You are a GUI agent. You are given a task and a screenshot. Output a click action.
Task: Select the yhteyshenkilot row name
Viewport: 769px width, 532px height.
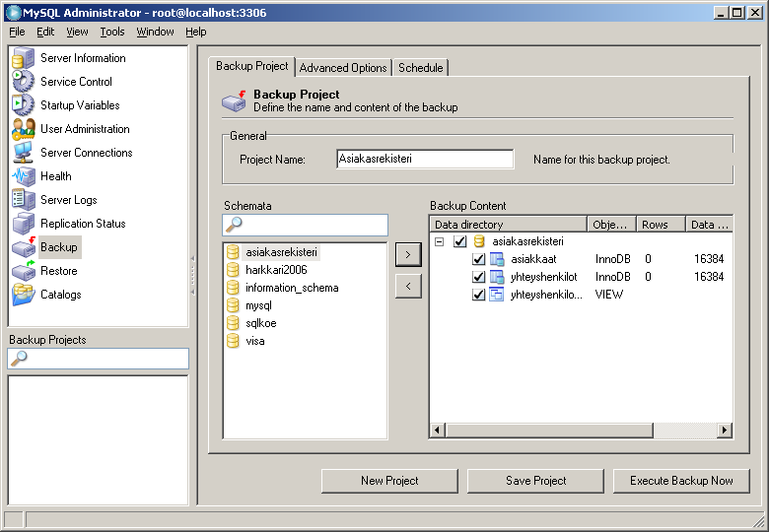coord(544,277)
